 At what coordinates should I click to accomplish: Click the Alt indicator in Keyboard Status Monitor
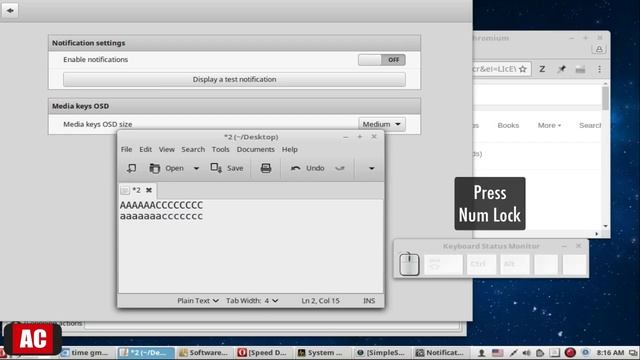pos(515,264)
